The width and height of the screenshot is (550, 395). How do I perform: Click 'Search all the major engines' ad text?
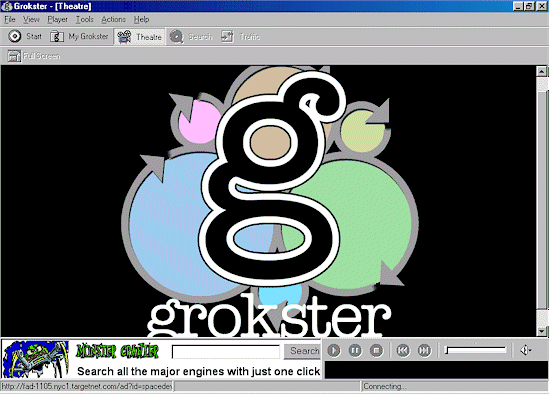199,371
